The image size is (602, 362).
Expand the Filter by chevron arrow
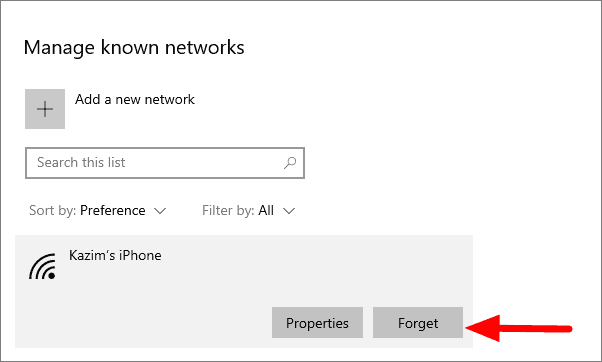289,211
